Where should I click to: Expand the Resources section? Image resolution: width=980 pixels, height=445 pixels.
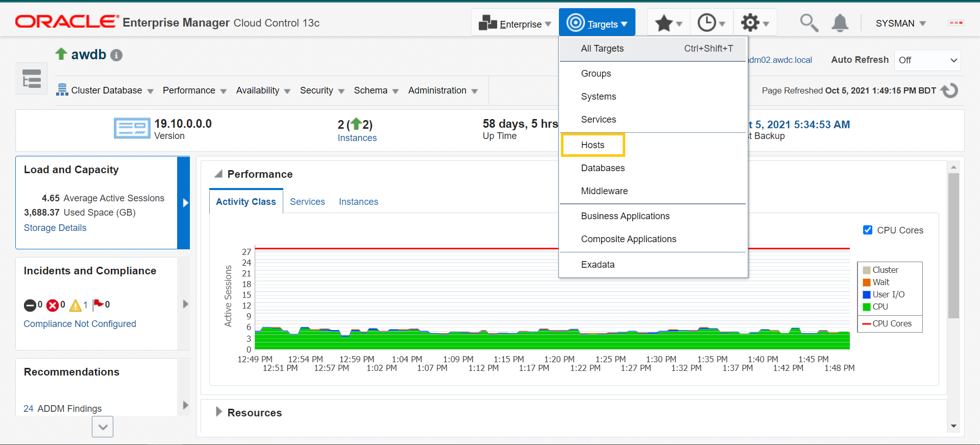218,412
